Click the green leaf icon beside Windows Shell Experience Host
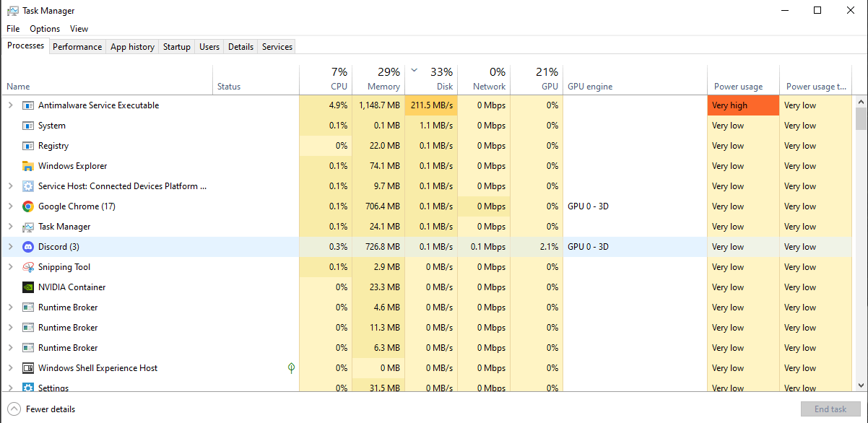The height and width of the screenshot is (423, 868). coord(291,367)
